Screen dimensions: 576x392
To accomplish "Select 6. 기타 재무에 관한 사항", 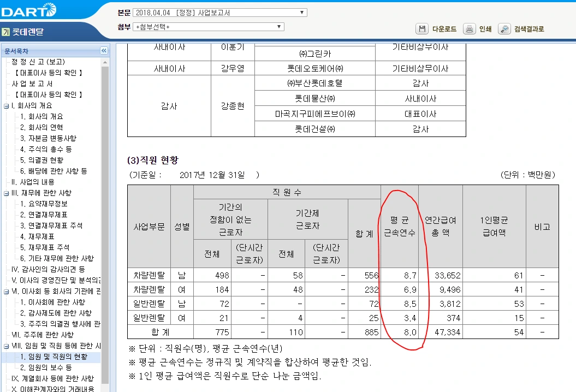I will point(57,259).
